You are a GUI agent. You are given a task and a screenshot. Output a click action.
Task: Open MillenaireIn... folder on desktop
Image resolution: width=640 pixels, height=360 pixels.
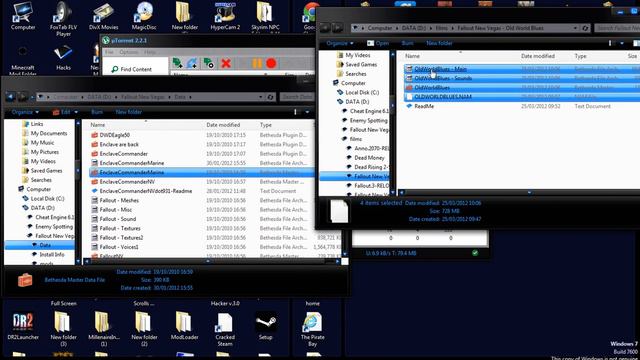[x=104, y=329]
